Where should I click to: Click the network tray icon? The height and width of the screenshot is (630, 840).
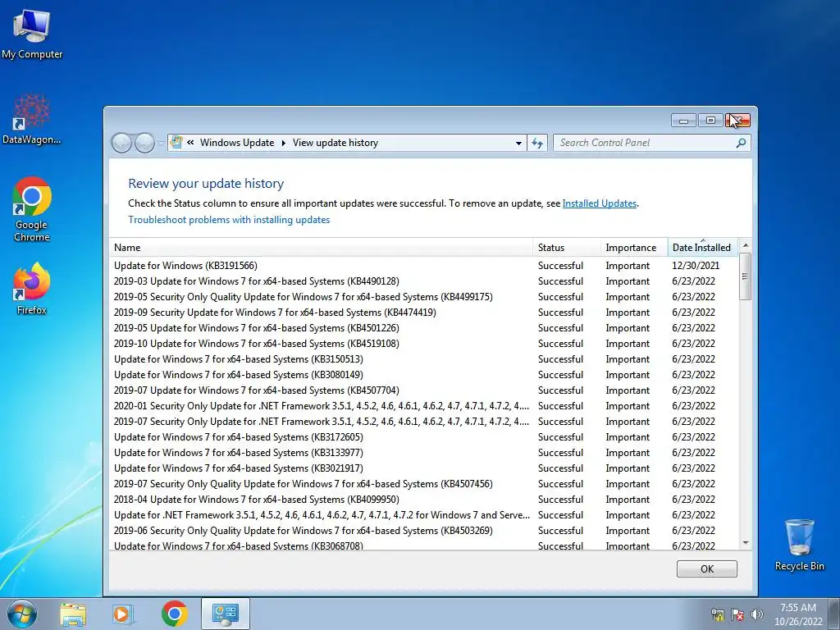coord(717,614)
